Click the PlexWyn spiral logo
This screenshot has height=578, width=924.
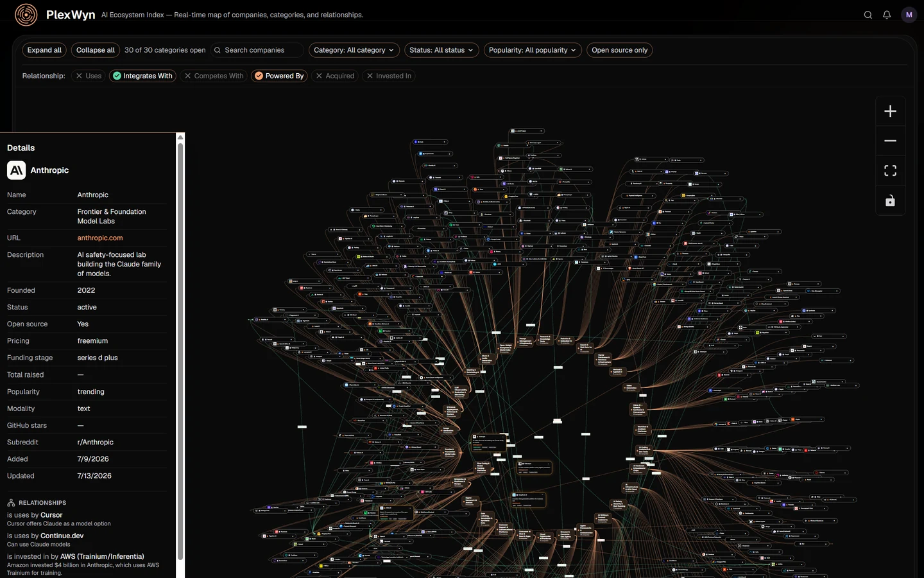(x=26, y=15)
